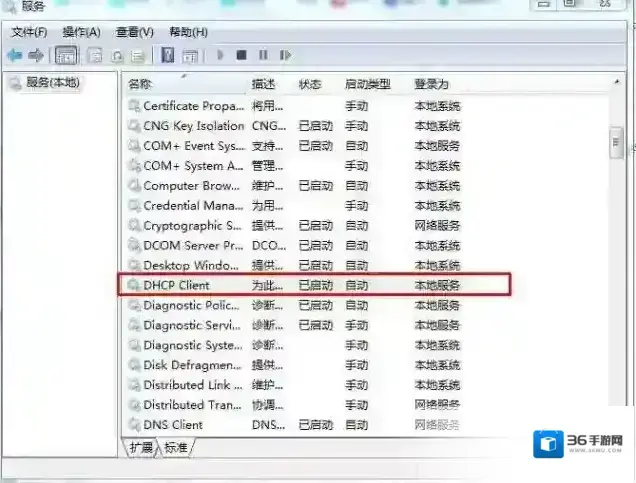Select the Credential Manager service
The image size is (636, 483).
click(294, 206)
